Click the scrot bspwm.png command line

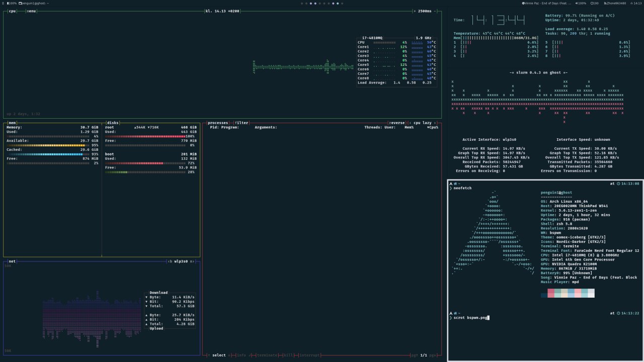click(x=470, y=318)
